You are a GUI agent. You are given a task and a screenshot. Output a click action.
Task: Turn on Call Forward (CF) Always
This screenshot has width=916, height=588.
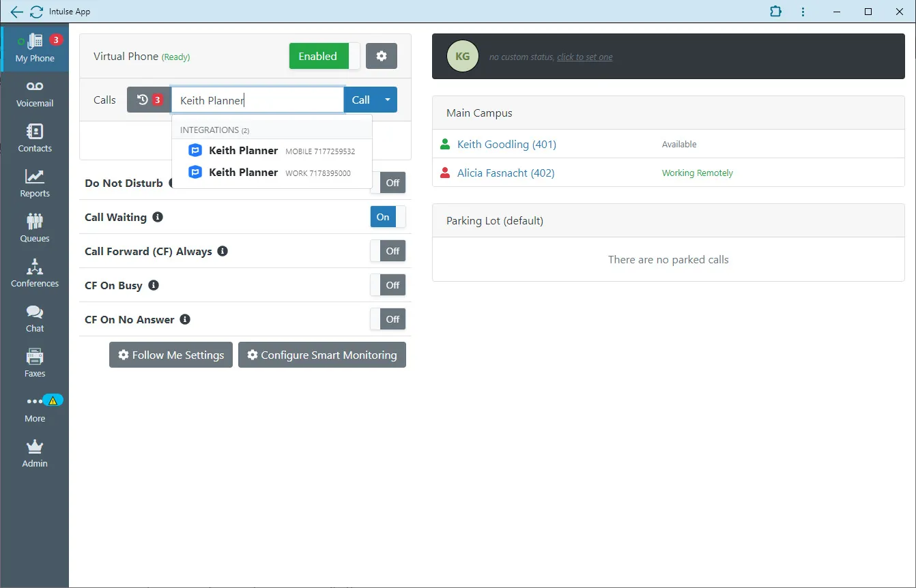coord(388,251)
